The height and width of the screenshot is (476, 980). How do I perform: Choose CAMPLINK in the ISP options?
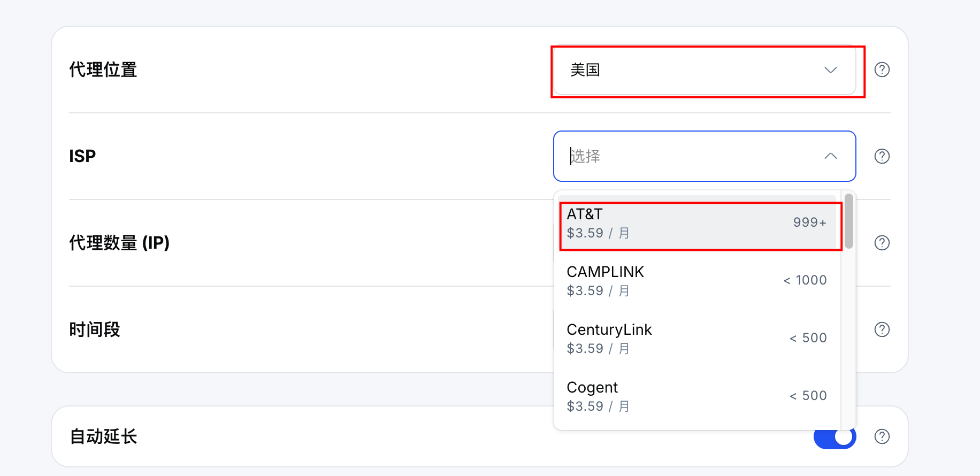[696, 281]
